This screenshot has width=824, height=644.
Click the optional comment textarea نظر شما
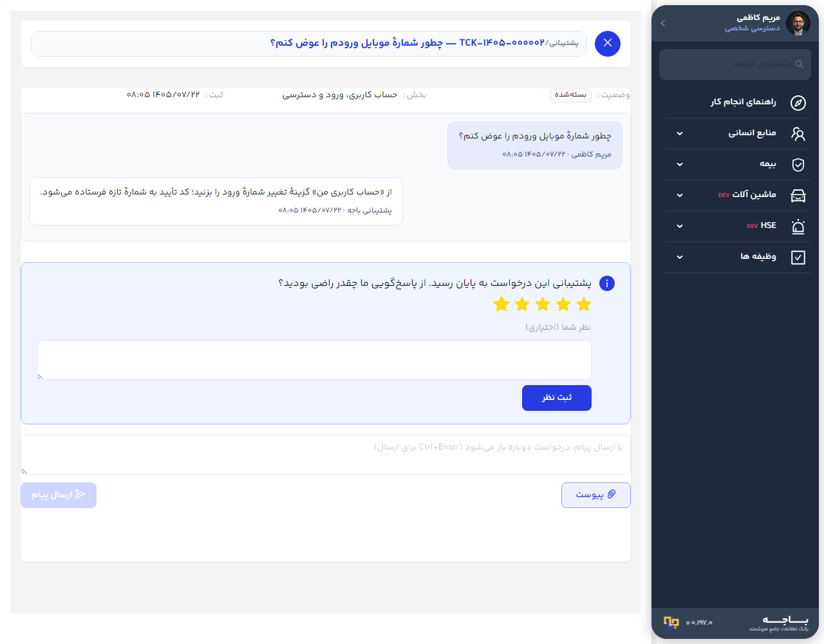pyautogui.click(x=314, y=360)
